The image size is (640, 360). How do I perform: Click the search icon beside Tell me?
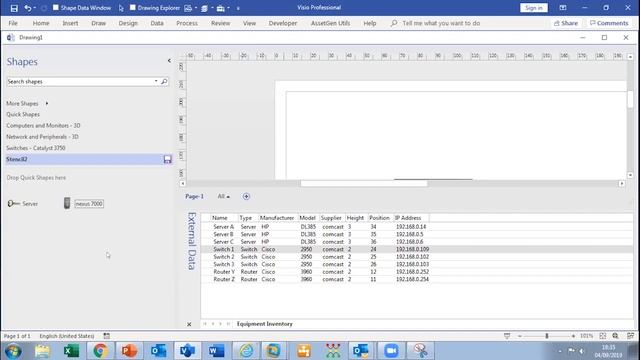click(x=393, y=23)
